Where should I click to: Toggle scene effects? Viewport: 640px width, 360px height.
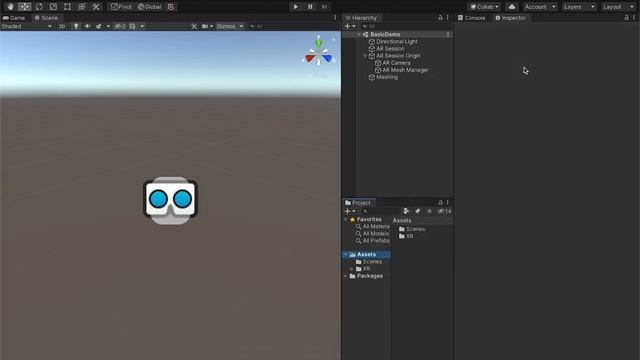pos(99,26)
